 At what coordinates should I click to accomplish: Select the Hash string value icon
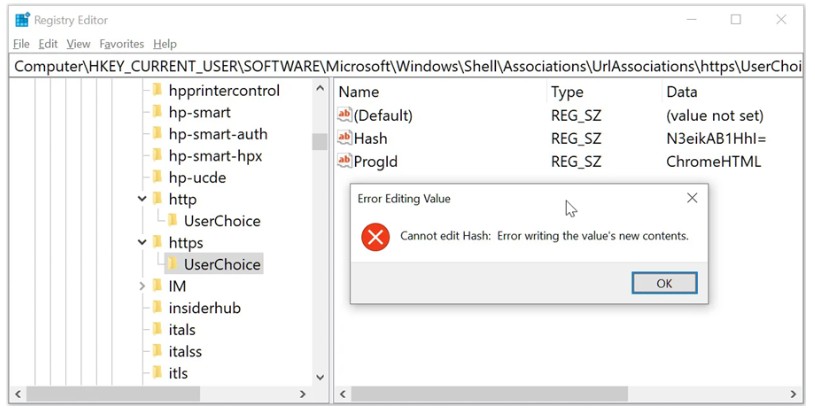[345, 139]
